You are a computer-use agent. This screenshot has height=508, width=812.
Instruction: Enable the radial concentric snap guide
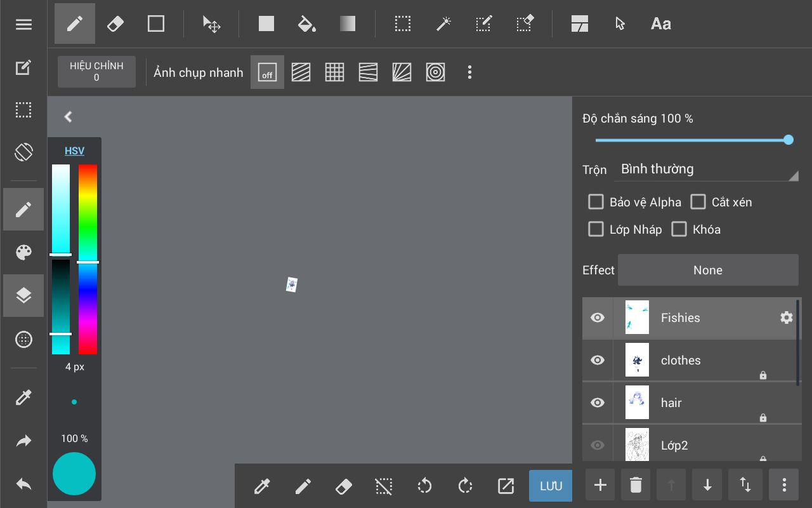coord(435,72)
